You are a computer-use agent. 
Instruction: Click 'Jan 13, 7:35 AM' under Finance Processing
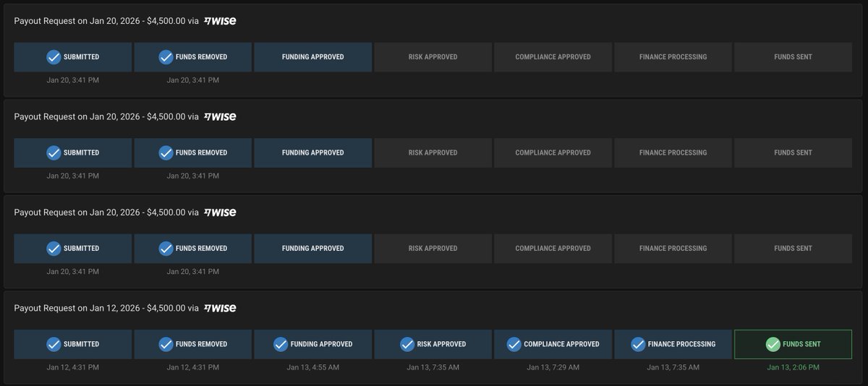tap(673, 367)
